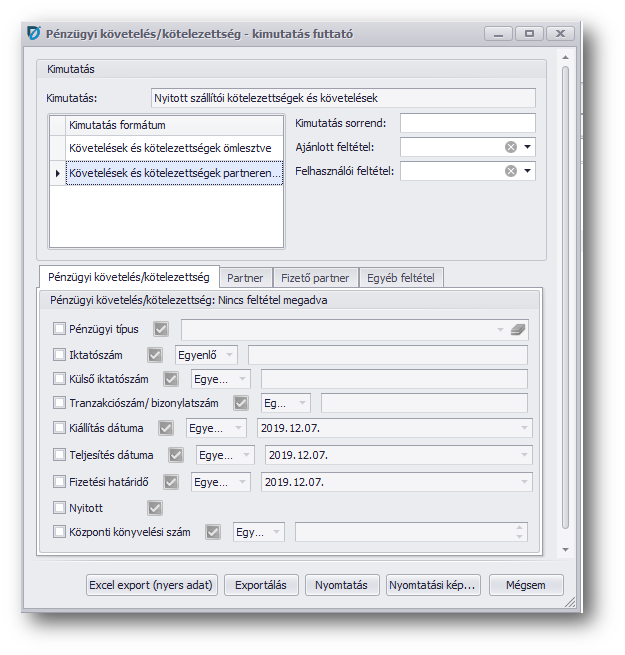Click the vertical scrollbar on the right

[x=565, y=300]
